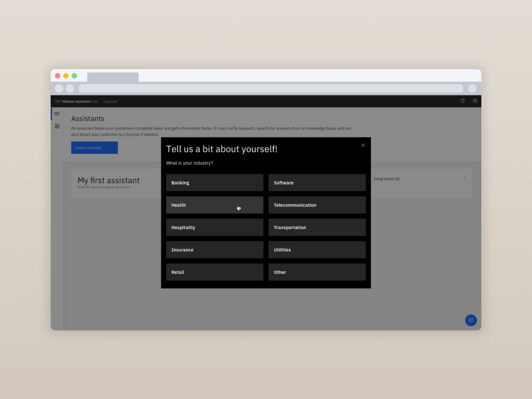
Task: Open overflow menu on My first assistant
Action: click(464, 177)
